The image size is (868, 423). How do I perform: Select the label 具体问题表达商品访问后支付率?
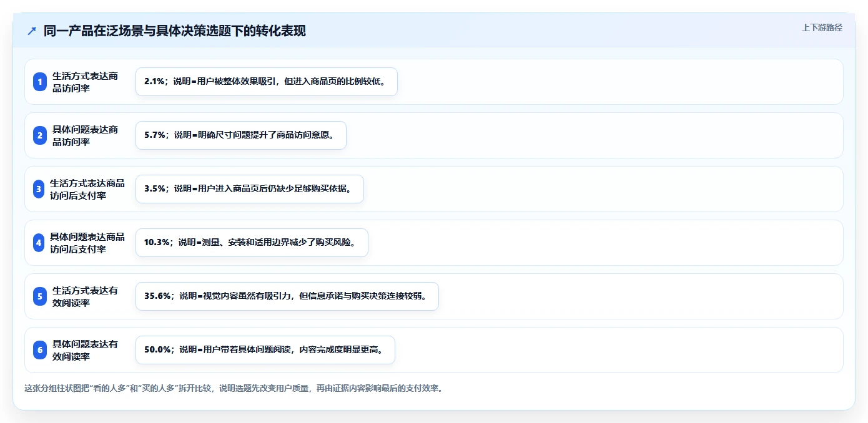coord(87,243)
